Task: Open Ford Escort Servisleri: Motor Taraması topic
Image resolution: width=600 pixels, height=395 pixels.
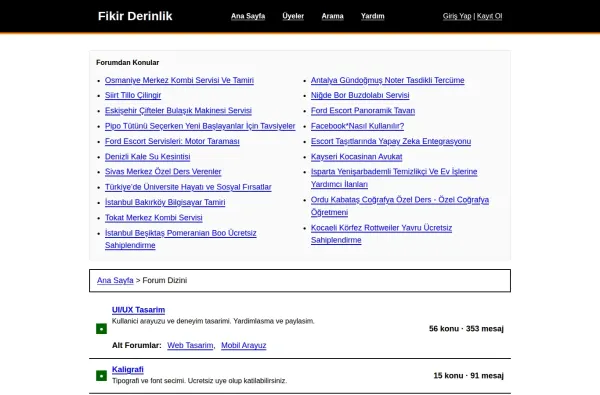Action: pyautogui.click(x=172, y=141)
